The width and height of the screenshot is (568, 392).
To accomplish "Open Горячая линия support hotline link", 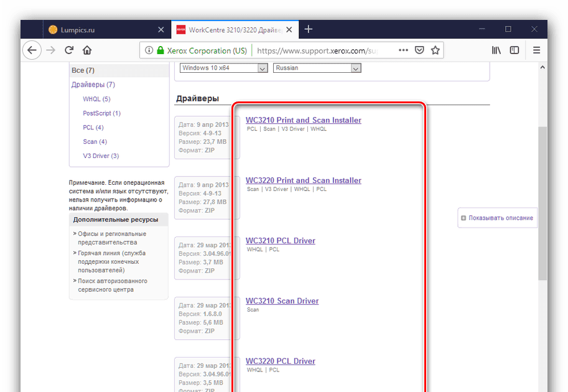I will (x=111, y=261).
